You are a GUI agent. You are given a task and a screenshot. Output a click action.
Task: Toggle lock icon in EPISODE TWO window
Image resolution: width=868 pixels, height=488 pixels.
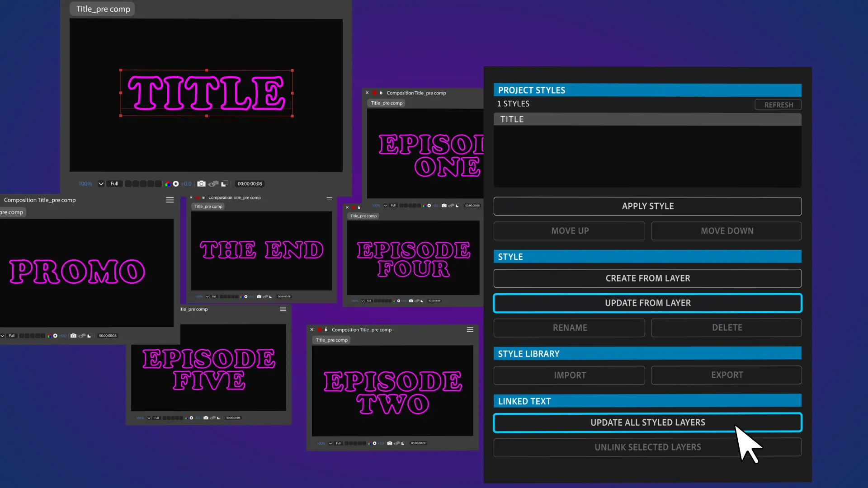[x=326, y=329]
